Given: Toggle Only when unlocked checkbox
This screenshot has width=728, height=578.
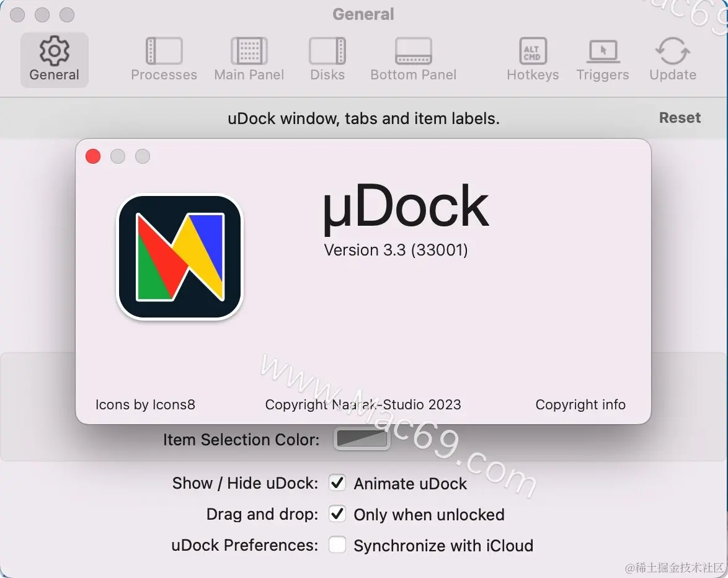Looking at the screenshot, I should coord(337,514).
